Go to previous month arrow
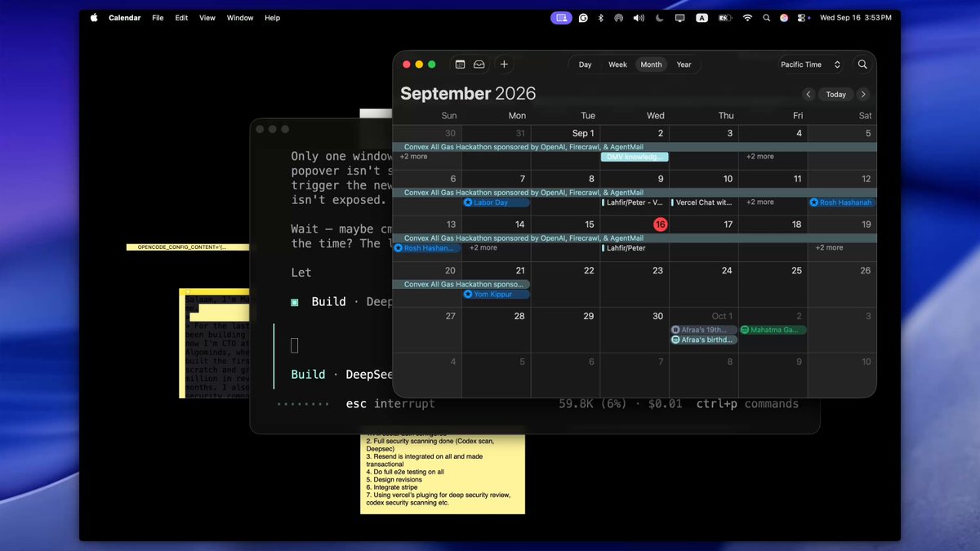This screenshot has width=980, height=551. click(x=808, y=95)
